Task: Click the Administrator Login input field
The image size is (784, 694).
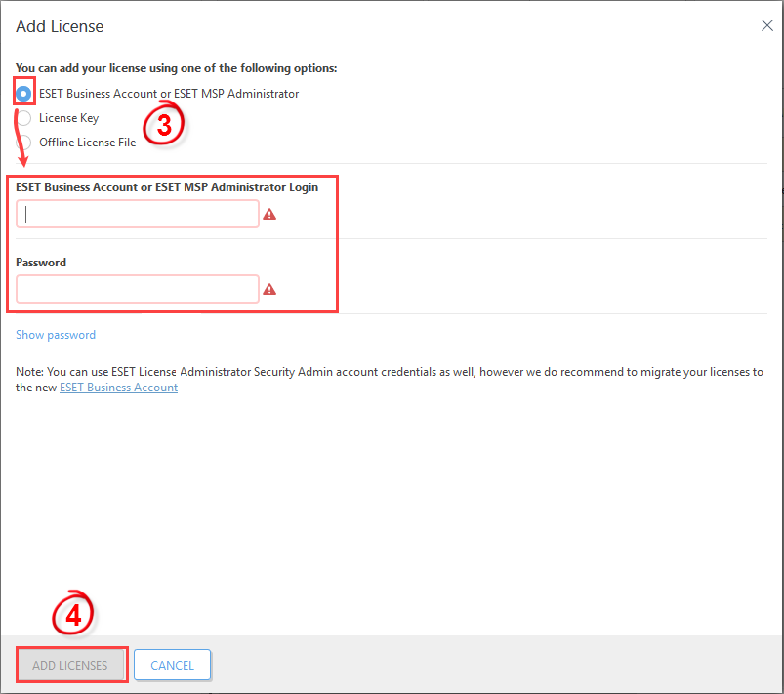Action: point(138,214)
